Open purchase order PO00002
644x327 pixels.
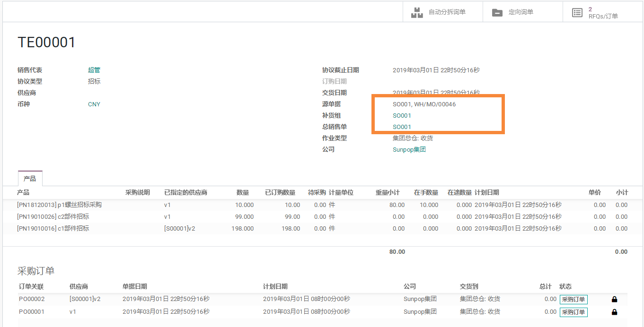tap(32, 299)
